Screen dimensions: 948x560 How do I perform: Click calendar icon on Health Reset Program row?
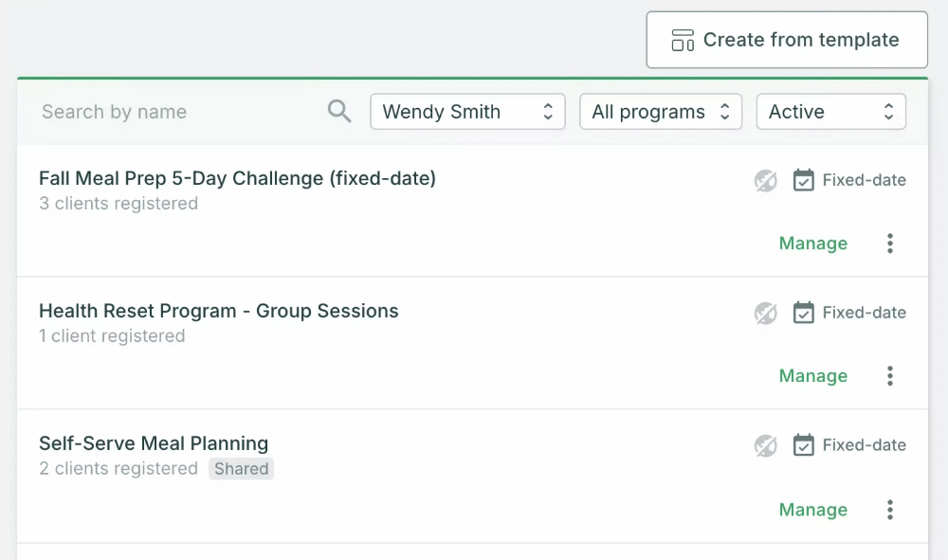(x=803, y=313)
